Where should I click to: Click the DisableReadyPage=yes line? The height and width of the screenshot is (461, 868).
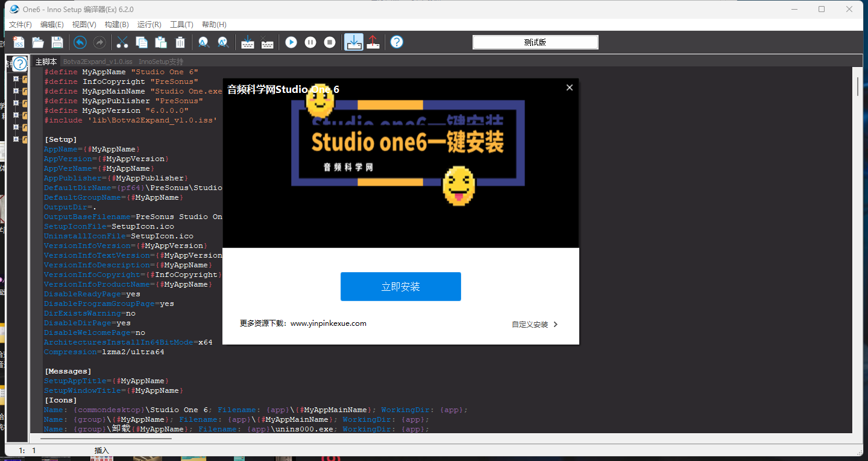tap(92, 294)
